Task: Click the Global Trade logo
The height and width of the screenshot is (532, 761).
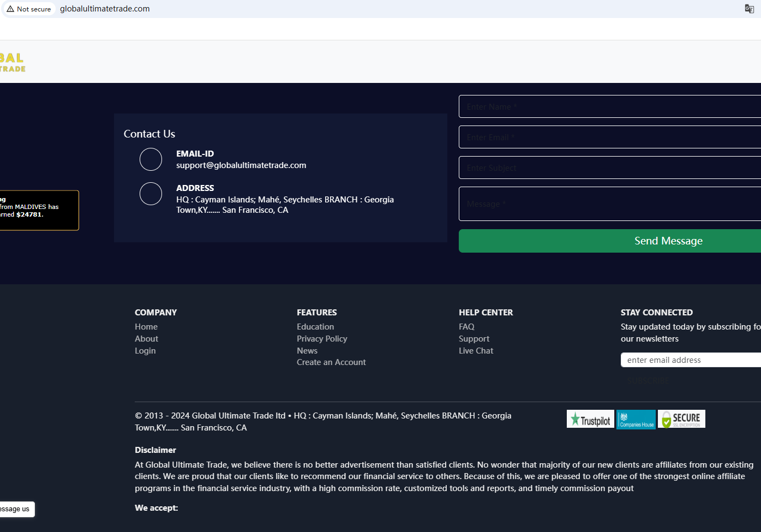Action: pyautogui.click(x=12, y=62)
